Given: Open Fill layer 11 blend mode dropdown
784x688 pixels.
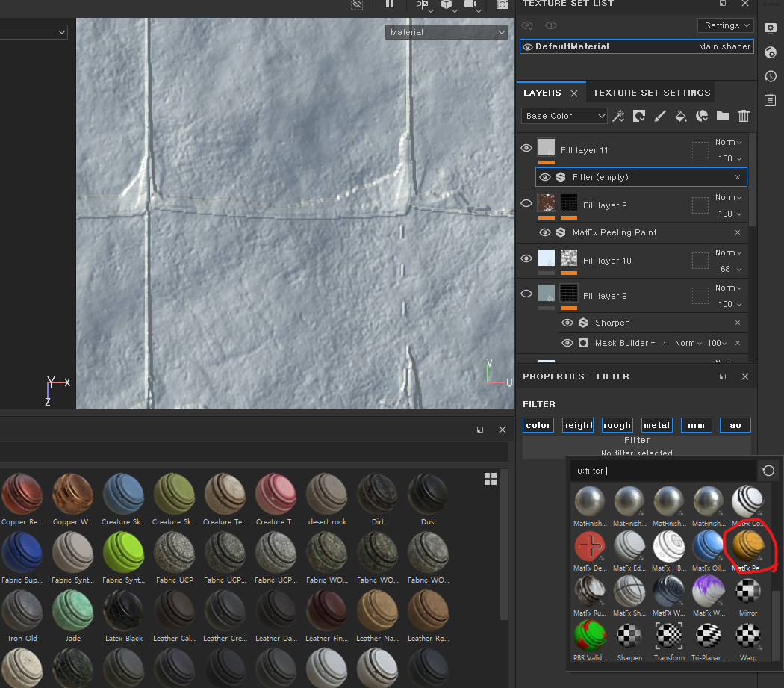Looking at the screenshot, I should tap(728, 142).
